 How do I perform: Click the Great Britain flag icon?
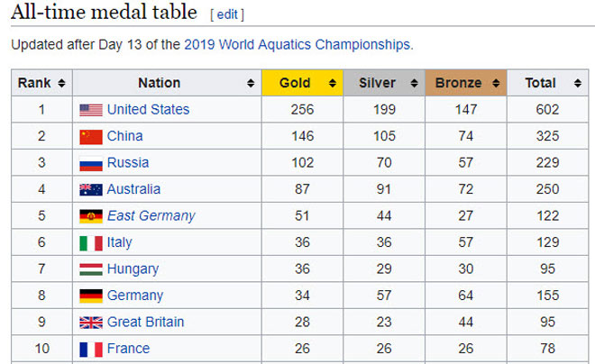pyautogui.click(x=91, y=323)
